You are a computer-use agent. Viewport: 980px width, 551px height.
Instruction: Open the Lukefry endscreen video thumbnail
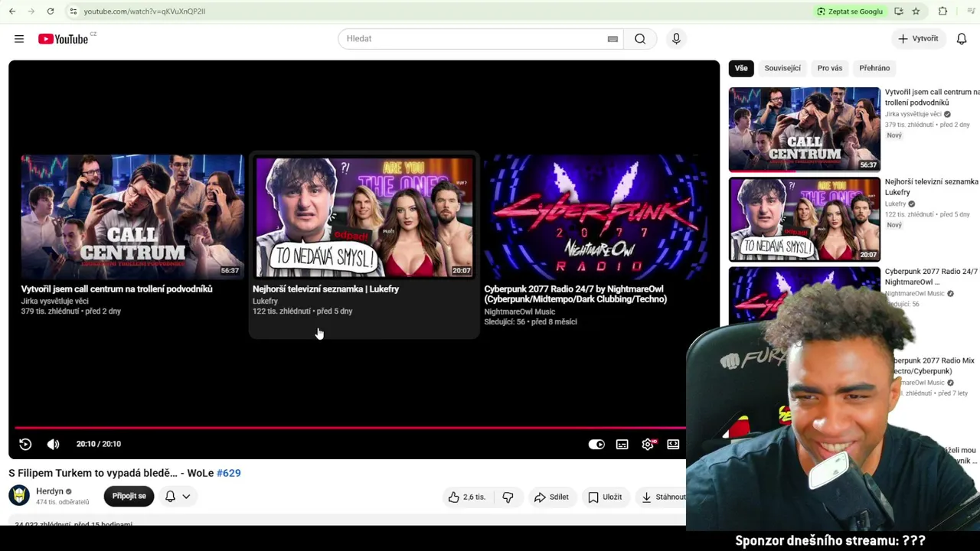pos(364,217)
